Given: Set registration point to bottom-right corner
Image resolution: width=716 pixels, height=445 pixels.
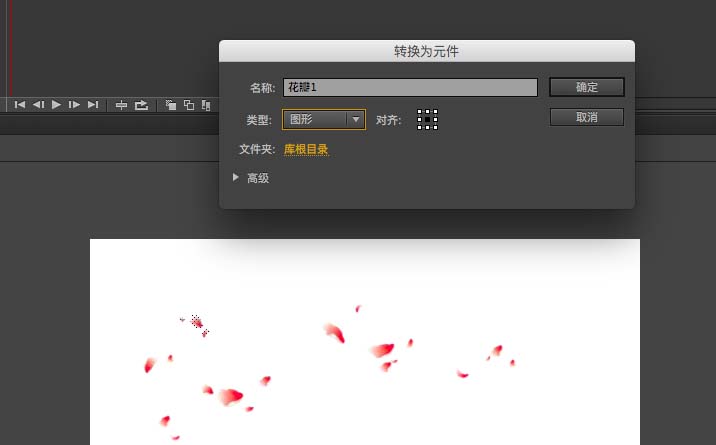Looking at the screenshot, I should (x=435, y=127).
